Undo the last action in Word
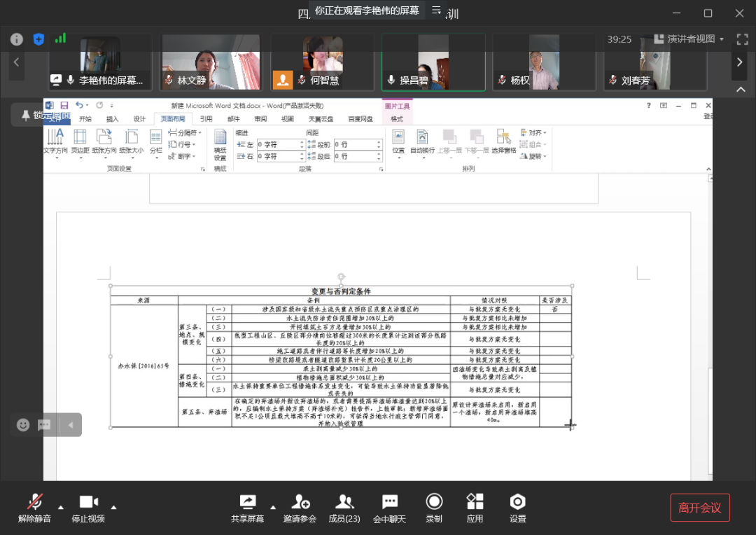 tap(79, 105)
